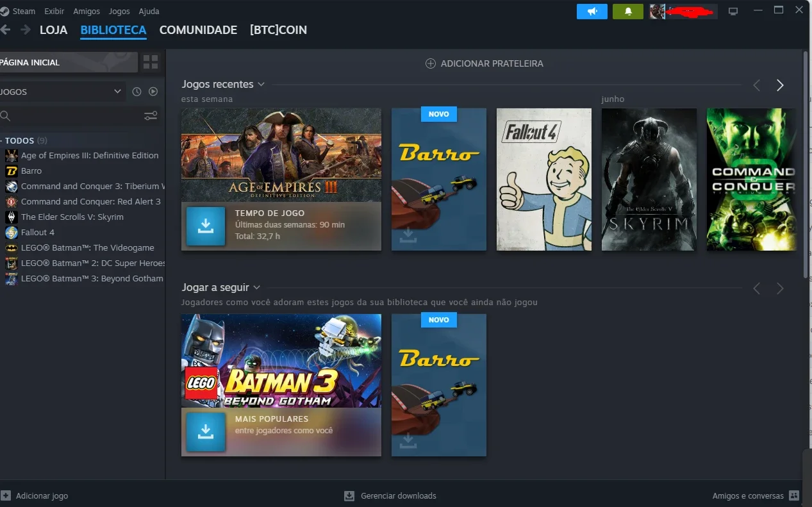This screenshot has width=812, height=507.
Task: Click the Barro list icon
Action: [x=11, y=170]
